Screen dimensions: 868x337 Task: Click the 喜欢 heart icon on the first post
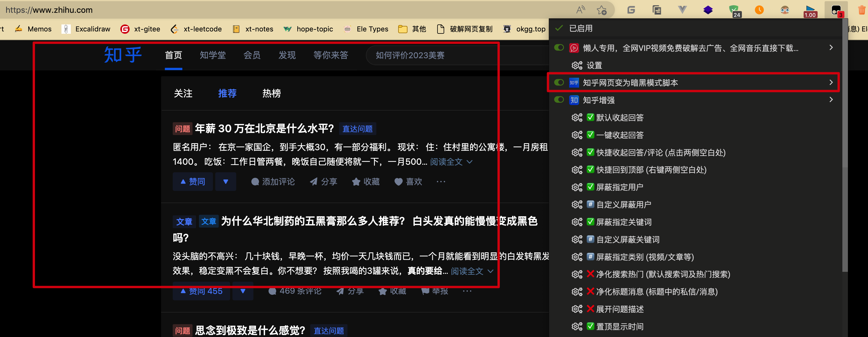(x=399, y=182)
